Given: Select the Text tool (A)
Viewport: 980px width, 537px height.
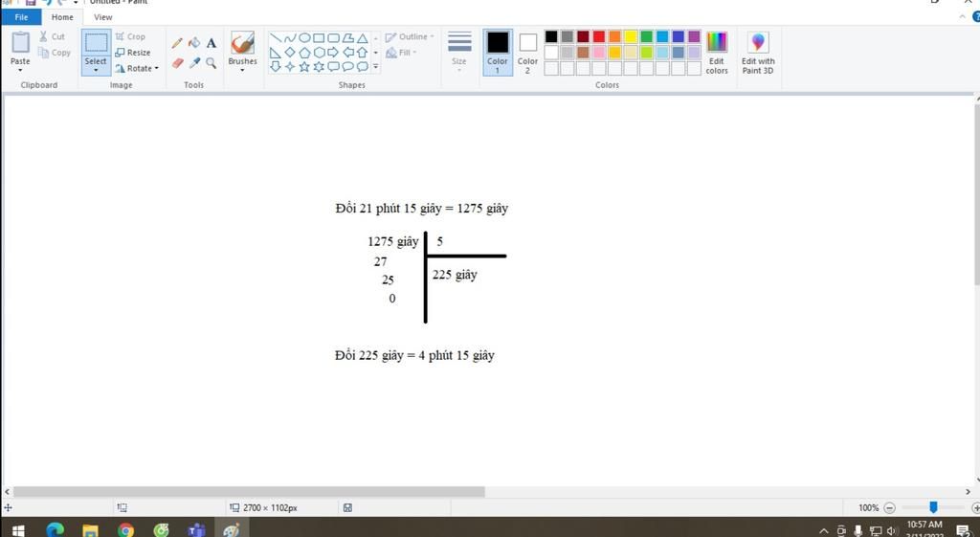Looking at the screenshot, I should point(212,42).
